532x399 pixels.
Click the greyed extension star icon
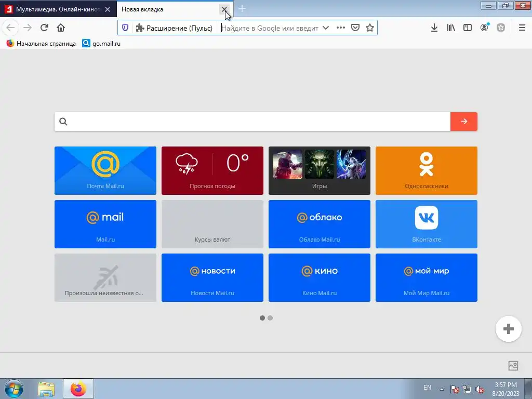[501, 28]
